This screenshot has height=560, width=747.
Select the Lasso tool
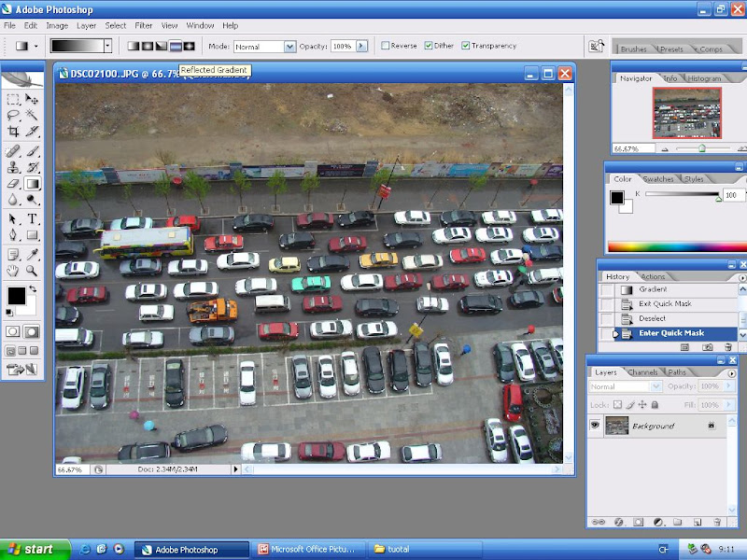tap(15, 114)
